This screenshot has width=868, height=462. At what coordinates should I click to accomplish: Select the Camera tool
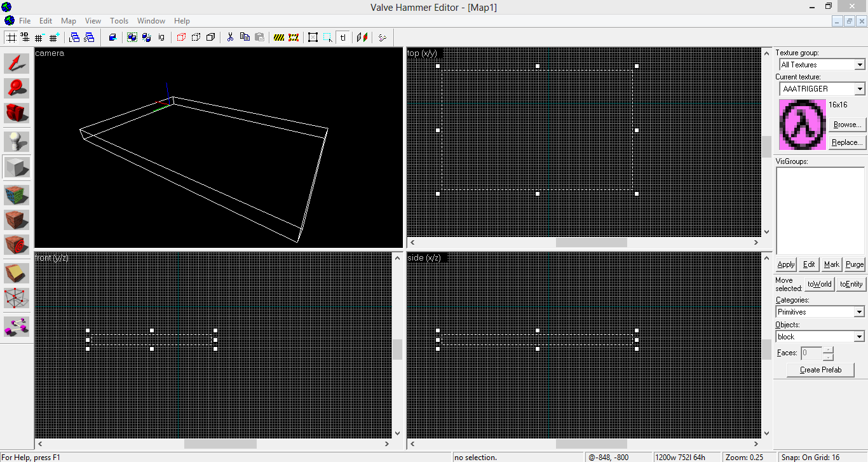click(17, 112)
